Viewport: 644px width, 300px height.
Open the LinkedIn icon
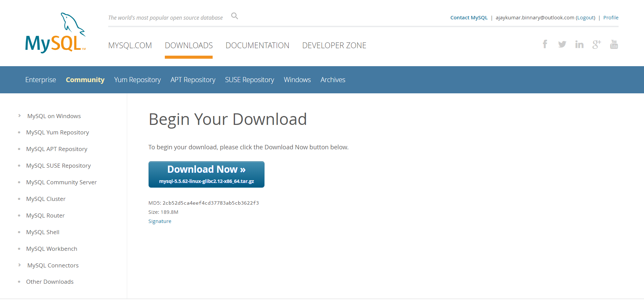(580, 44)
